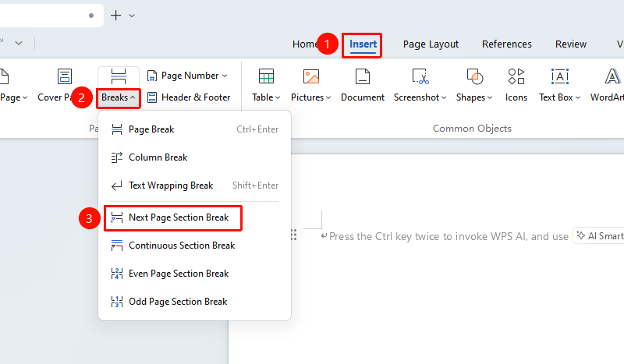Expand the new tab dropdown chevron

pyautogui.click(x=132, y=16)
